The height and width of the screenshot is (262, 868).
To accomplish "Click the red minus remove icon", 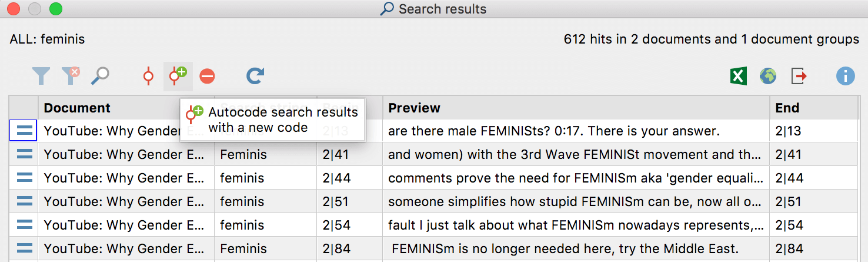I will 207,76.
